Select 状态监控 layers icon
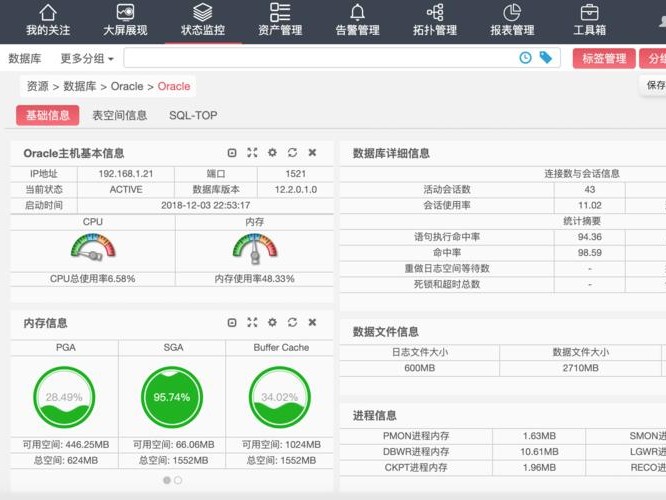666x500 pixels. [203, 13]
